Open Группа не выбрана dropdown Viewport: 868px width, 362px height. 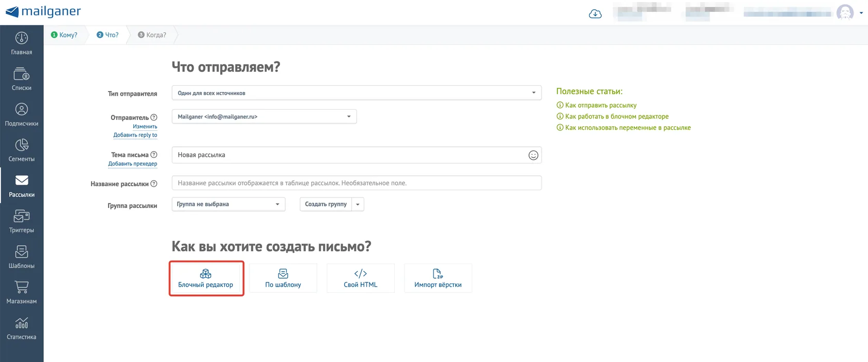(228, 204)
